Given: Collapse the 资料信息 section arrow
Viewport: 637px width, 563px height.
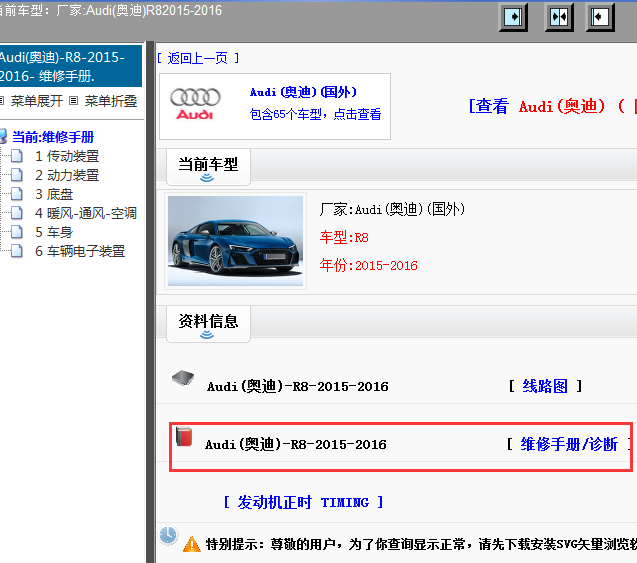Looking at the screenshot, I should [x=207, y=334].
